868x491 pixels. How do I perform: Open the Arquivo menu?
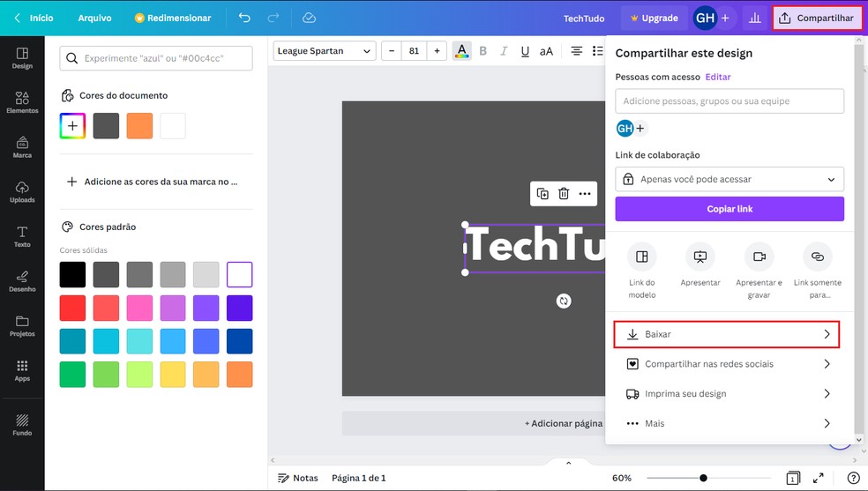94,18
